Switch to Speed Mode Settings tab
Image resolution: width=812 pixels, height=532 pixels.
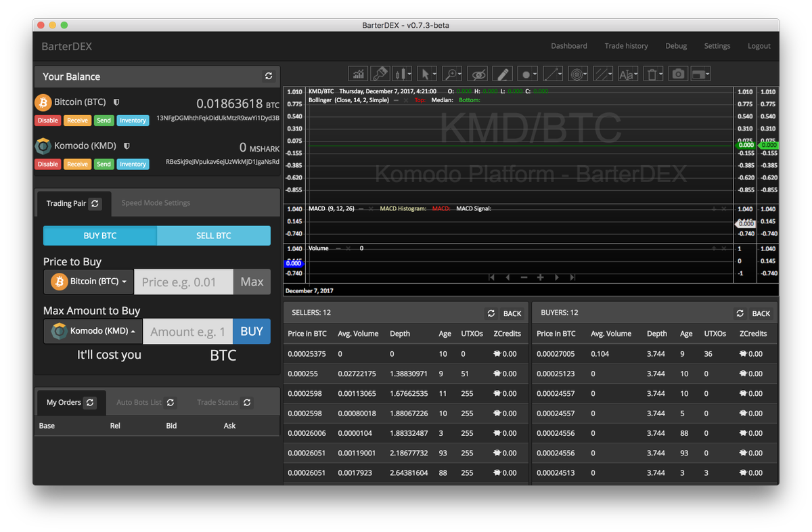156,203
